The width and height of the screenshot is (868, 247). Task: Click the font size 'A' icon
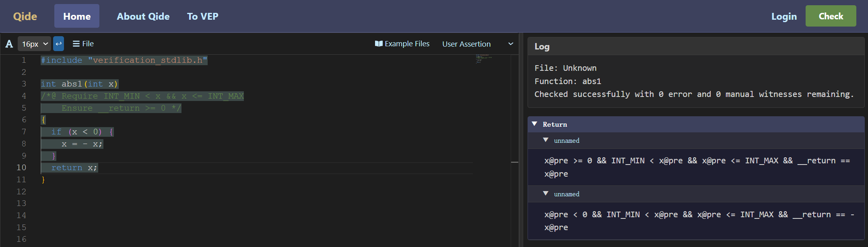pos(9,44)
